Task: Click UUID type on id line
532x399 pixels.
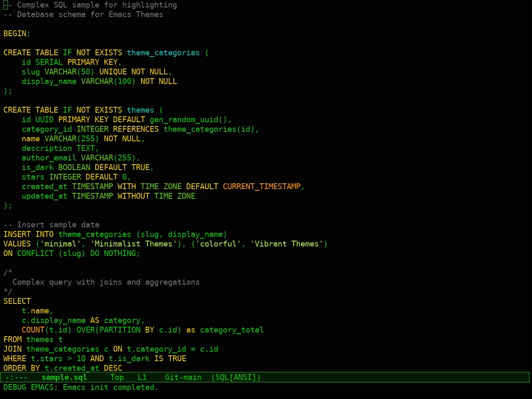Action: (x=44, y=120)
